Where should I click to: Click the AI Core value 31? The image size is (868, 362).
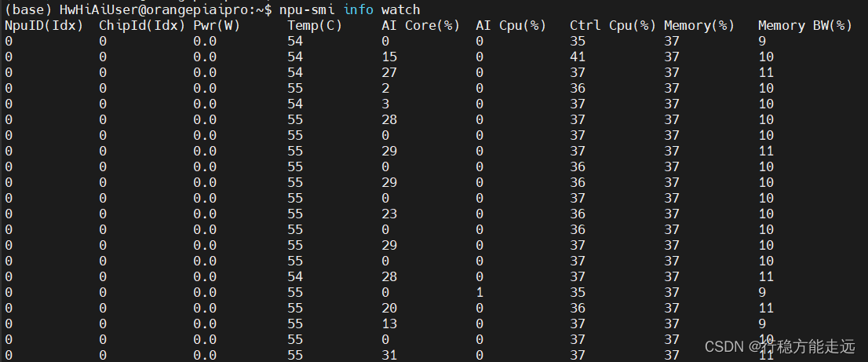[x=389, y=355]
